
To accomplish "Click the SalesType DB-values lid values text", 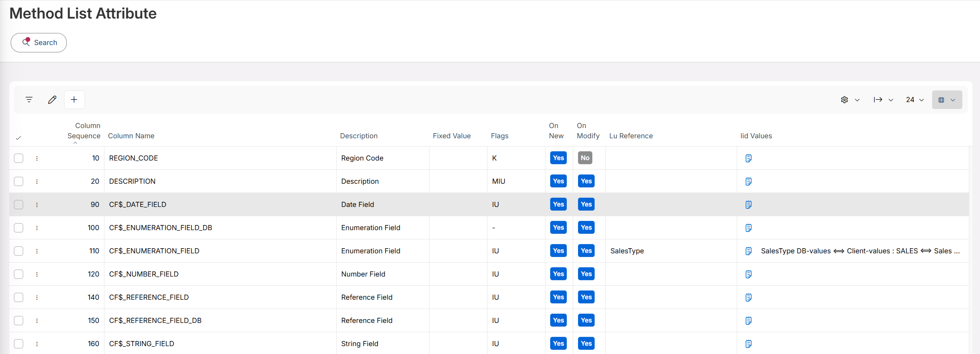I will tap(860, 251).
